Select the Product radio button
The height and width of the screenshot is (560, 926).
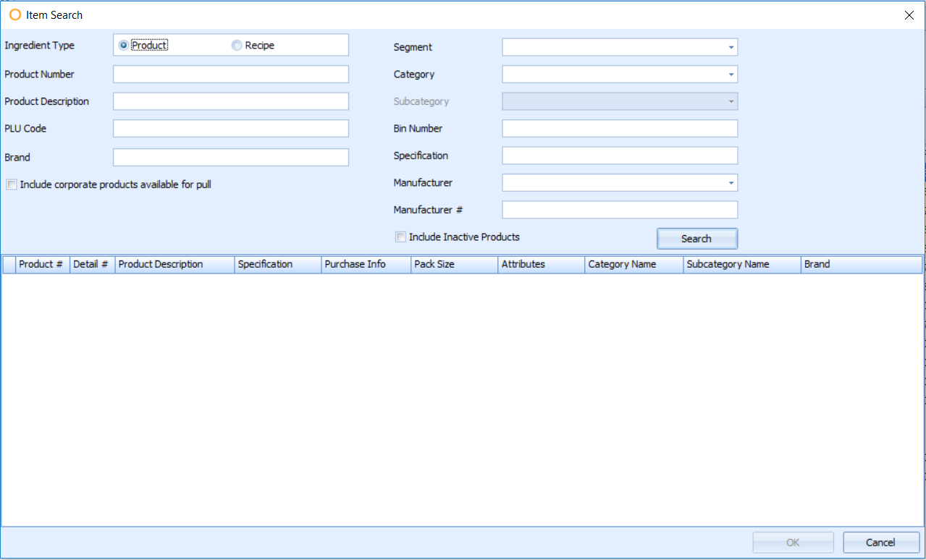coord(124,46)
